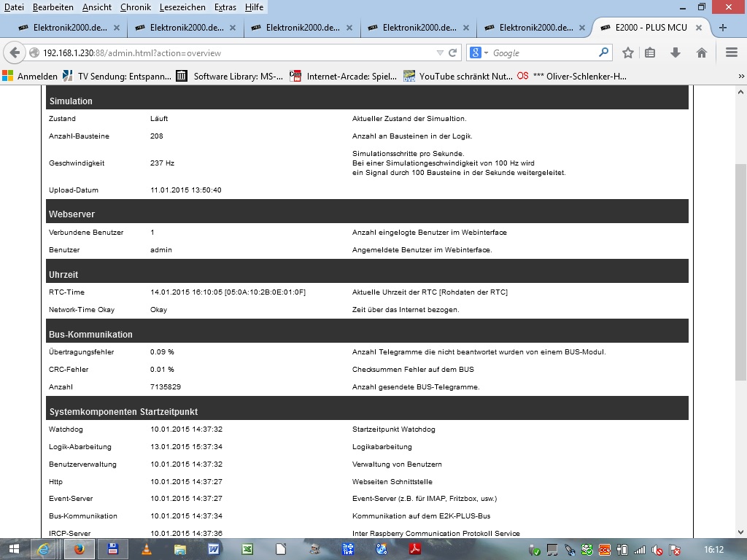Switch to the first Elektronik2000.de tab

coord(64,28)
